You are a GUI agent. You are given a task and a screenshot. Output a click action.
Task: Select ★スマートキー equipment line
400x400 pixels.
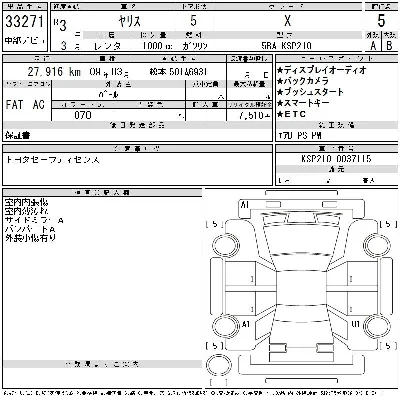303,103
